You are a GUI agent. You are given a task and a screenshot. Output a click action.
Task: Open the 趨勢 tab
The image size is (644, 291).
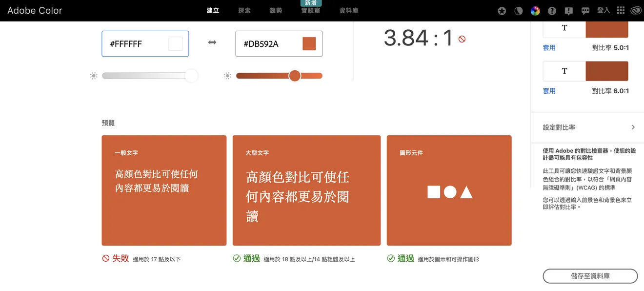(276, 10)
